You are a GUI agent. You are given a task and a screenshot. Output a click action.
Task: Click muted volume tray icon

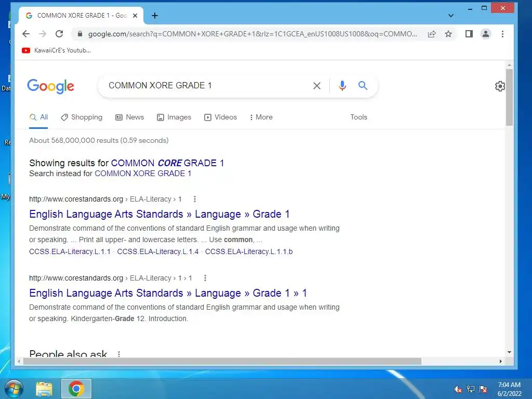pos(458,389)
